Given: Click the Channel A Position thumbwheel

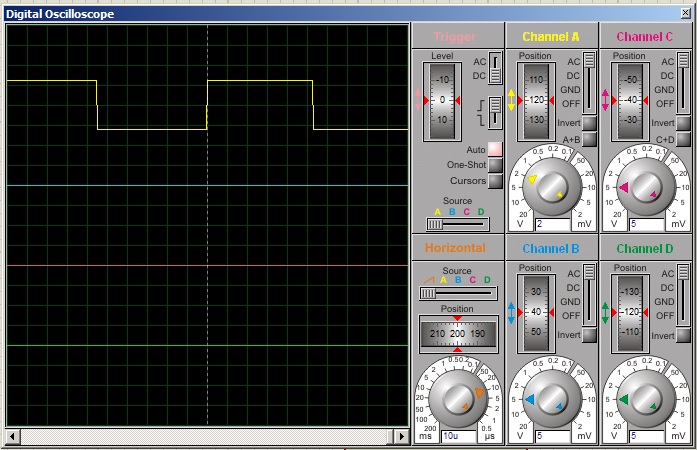Looking at the screenshot, I should (536, 101).
